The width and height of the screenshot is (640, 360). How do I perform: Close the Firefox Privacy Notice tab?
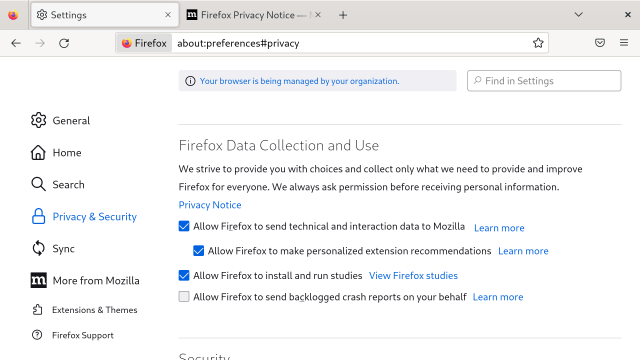pyautogui.click(x=318, y=15)
